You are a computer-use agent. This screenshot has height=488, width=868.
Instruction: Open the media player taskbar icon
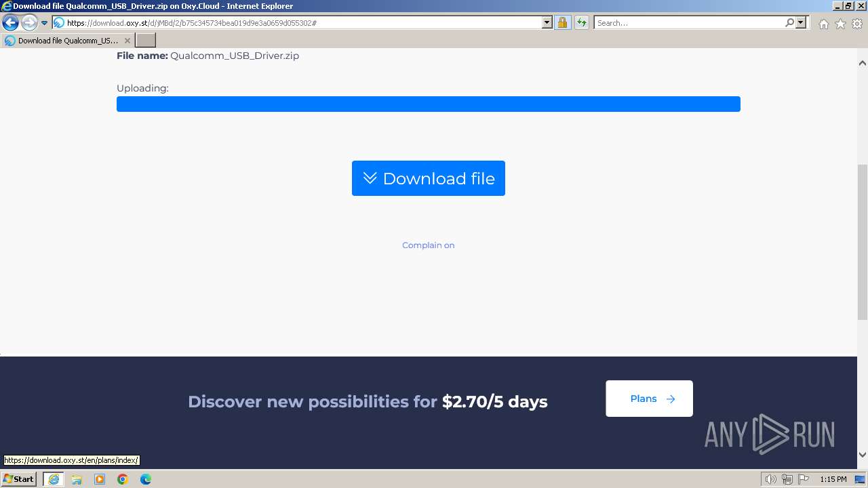click(x=100, y=479)
